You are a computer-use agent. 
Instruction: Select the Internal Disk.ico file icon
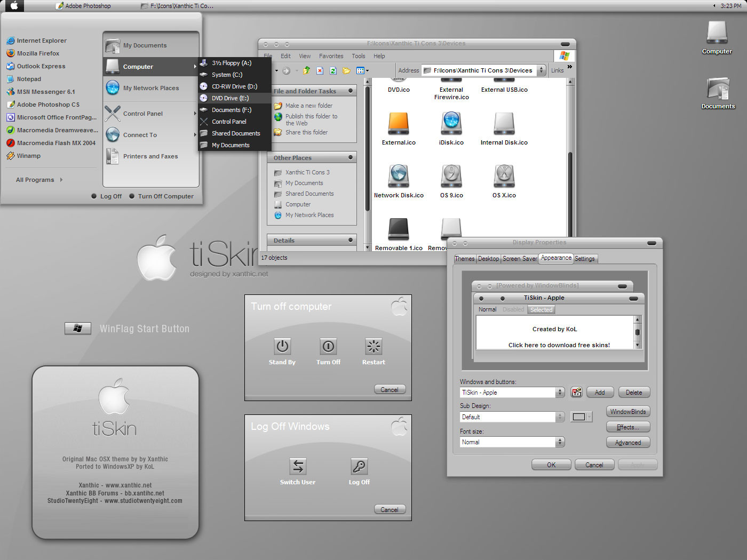pyautogui.click(x=504, y=124)
